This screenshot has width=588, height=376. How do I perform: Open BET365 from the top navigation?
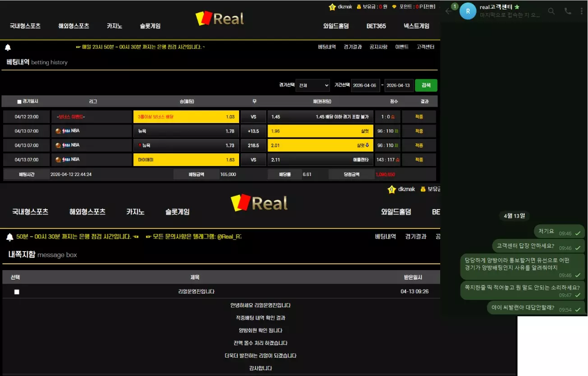click(x=376, y=26)
